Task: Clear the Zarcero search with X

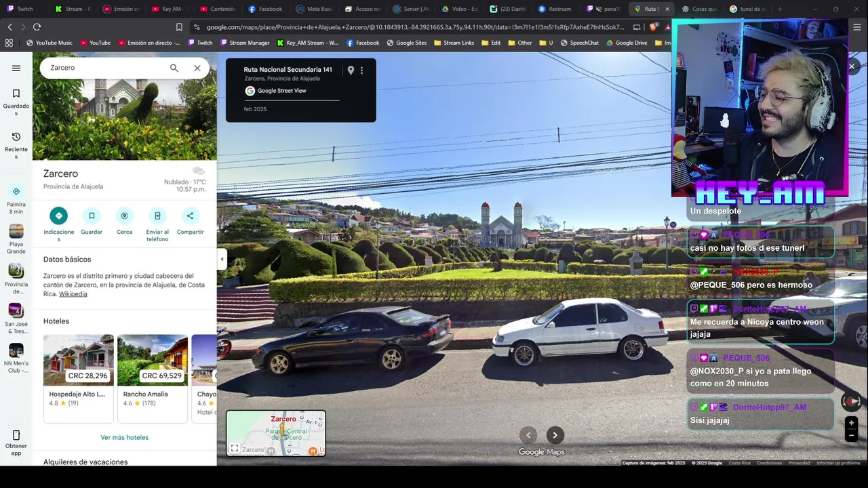Action: [x=197, y=68]
